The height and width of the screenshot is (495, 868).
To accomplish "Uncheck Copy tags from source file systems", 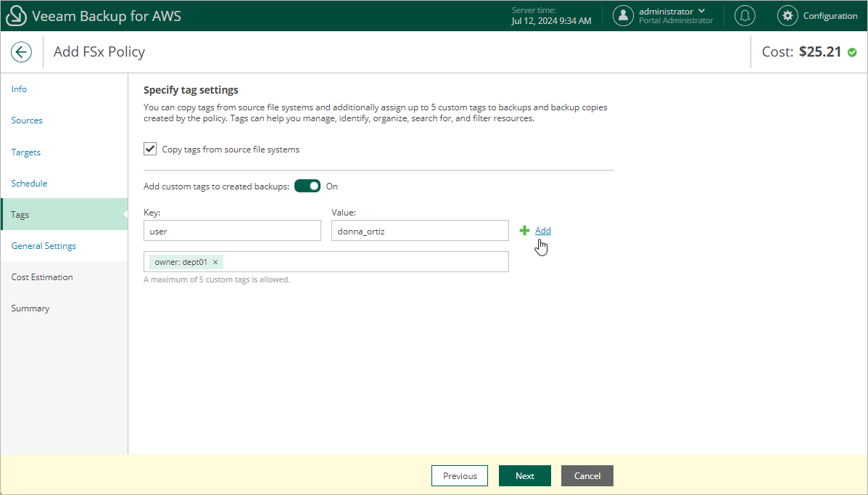I will pos(150,149).
